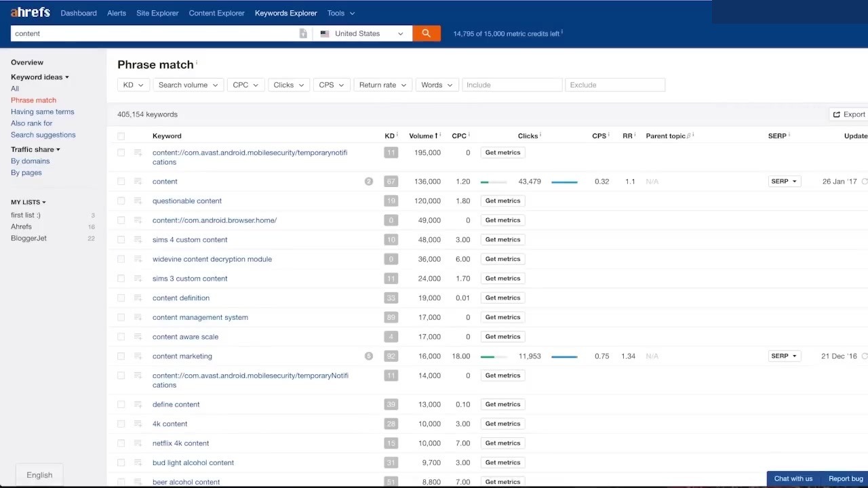This screenshot has width=868, height=488.
Task: Tick the checkbox for questionable content row
Action: [x=121, y=201]
